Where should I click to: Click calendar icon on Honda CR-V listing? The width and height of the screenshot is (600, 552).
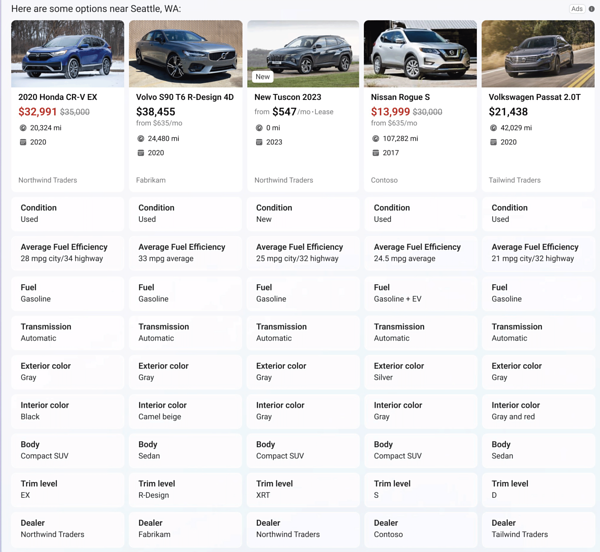coord(23,142)
